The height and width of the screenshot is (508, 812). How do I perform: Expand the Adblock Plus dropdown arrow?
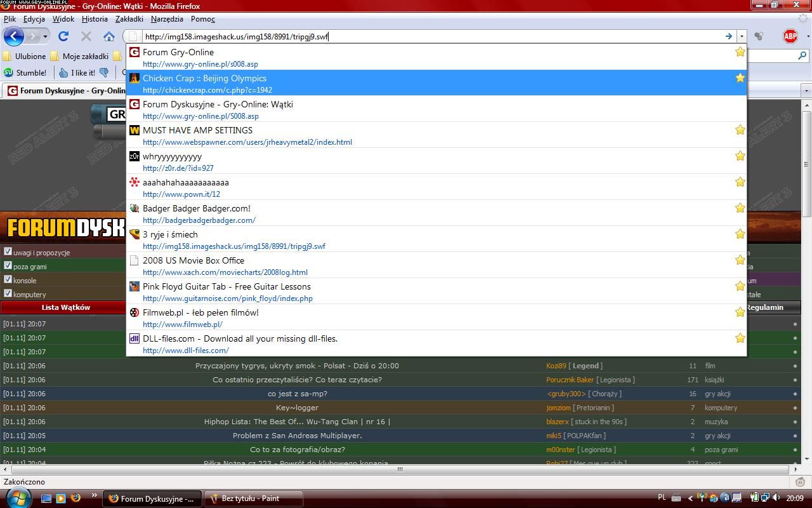click(807, 36)
